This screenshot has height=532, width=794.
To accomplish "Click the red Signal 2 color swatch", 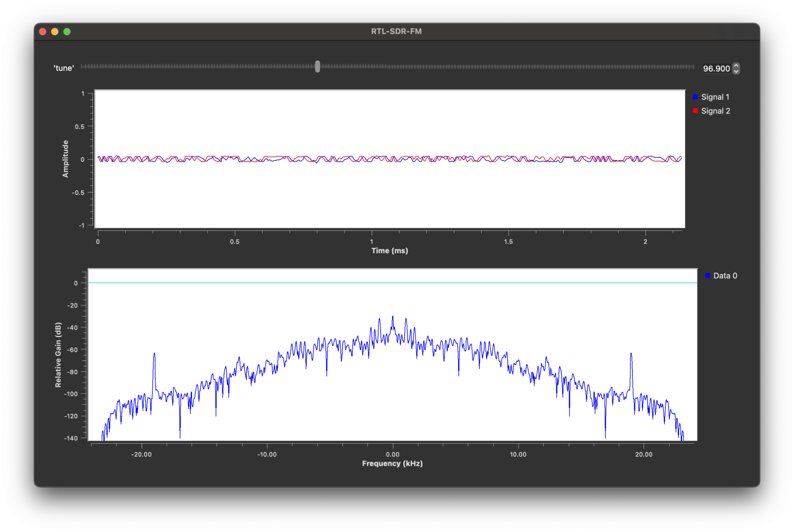I will (696, 111).
